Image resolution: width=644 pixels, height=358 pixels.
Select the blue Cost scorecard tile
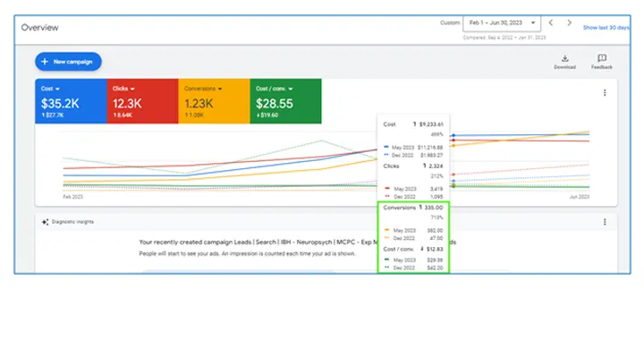point(71,101)
